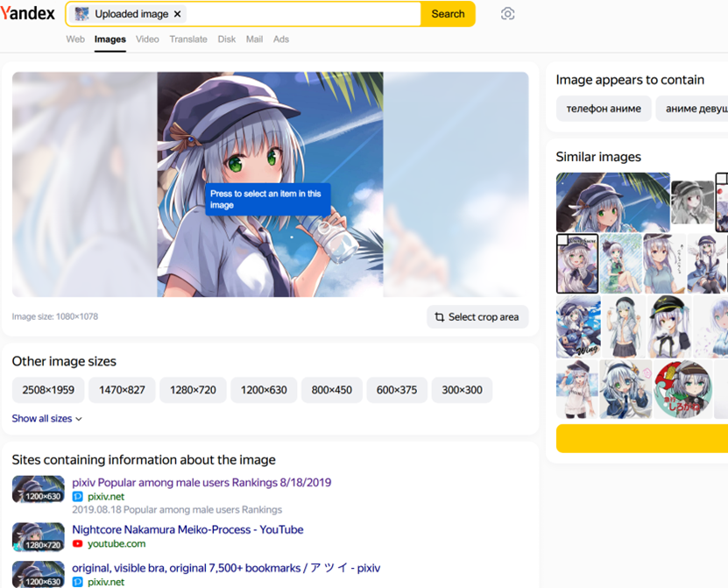Remove the Uploaded image chip with X
728x588 pixels.
(177, 14)
